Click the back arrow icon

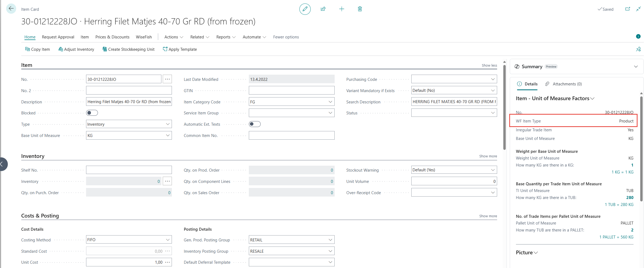[11, 9]
